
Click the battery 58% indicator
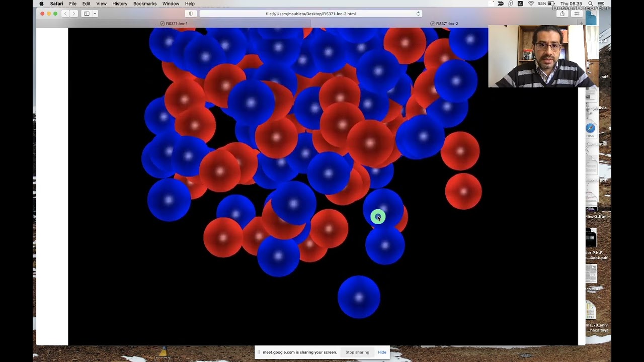click(547, 4)
